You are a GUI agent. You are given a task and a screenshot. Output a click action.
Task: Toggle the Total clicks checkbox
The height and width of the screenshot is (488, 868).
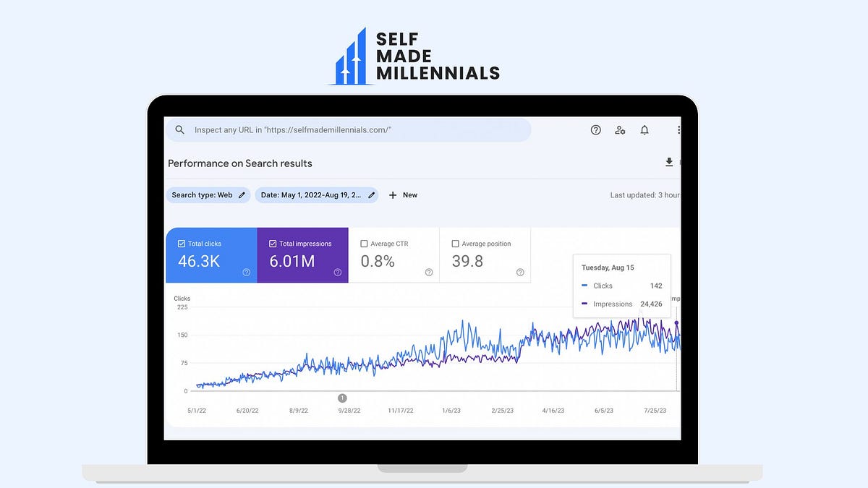click(182, 244)
